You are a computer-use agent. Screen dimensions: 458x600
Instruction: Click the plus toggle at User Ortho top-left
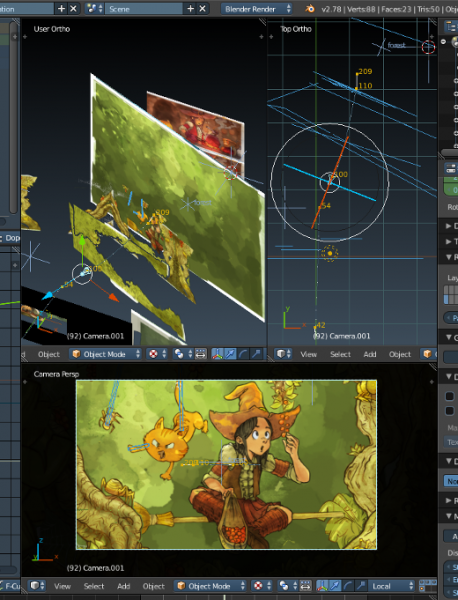pos(25,37)
